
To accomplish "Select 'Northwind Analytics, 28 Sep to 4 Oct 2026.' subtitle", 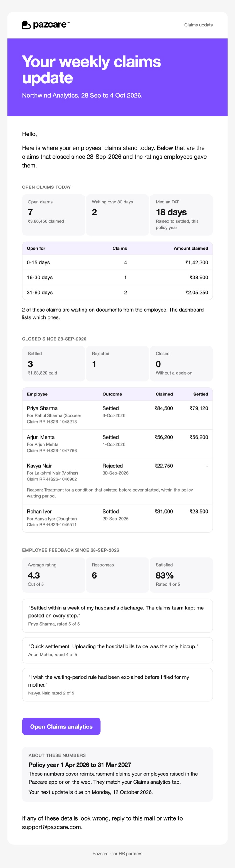I will (82, 95).
